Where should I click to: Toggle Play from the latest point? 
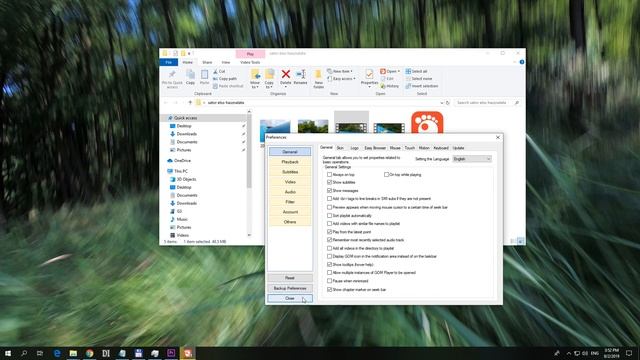[329, 232]
